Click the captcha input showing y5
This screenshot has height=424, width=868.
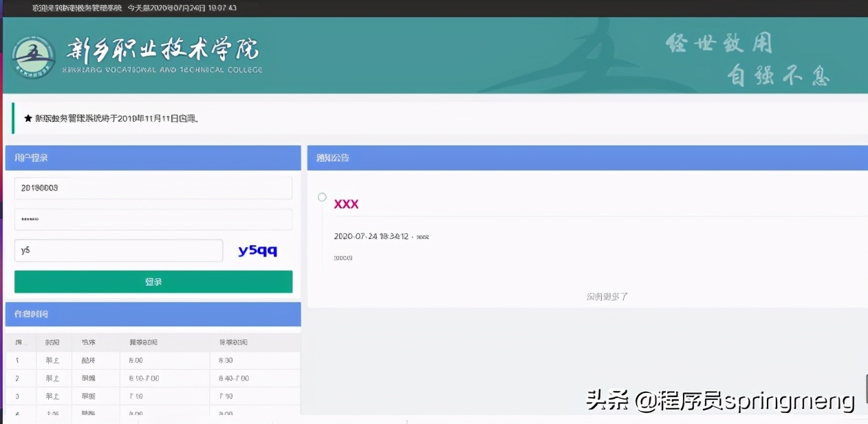(118, 251)
